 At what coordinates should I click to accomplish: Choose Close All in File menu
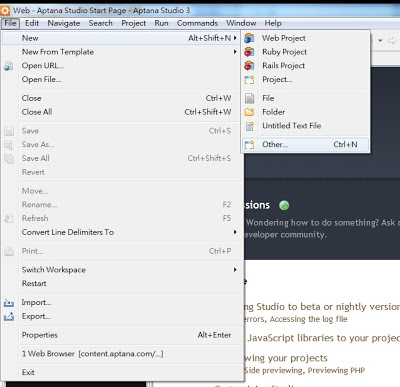point(121,112)
